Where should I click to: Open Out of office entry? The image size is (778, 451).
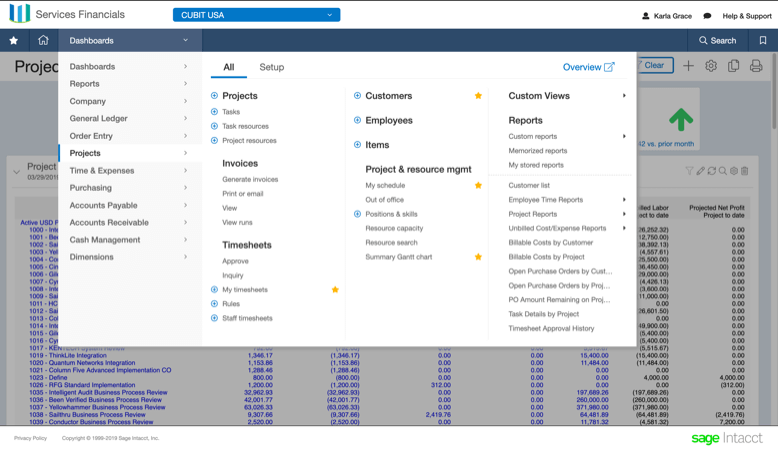[385, 200]
